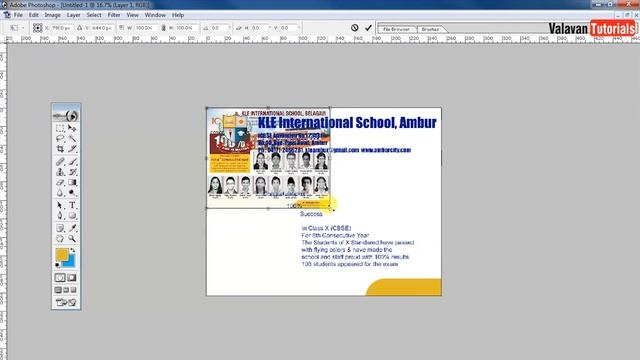The height and width of the screenshot is (360, 640).
Task: Select the Pen tool
Action: [x=60, y=216]
